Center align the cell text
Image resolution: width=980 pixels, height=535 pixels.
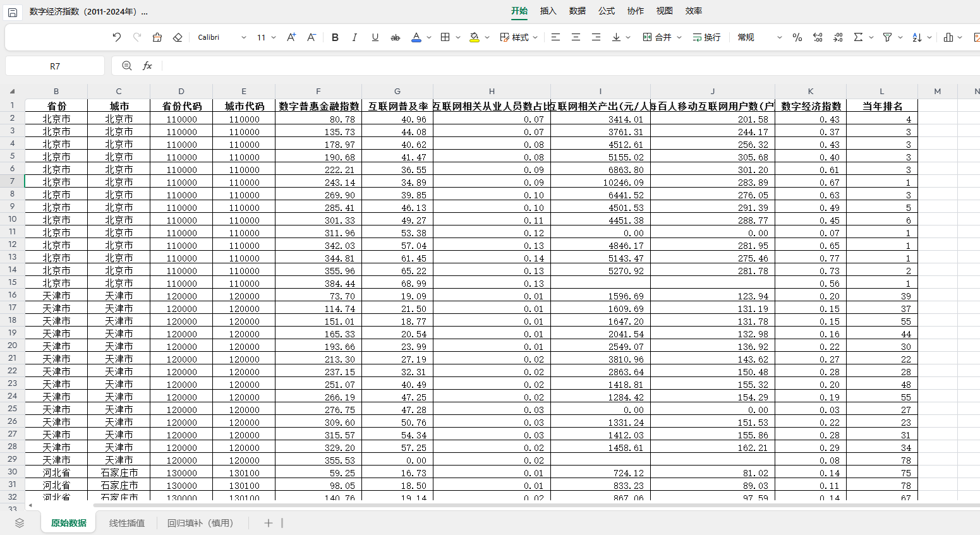click(576, 37)
